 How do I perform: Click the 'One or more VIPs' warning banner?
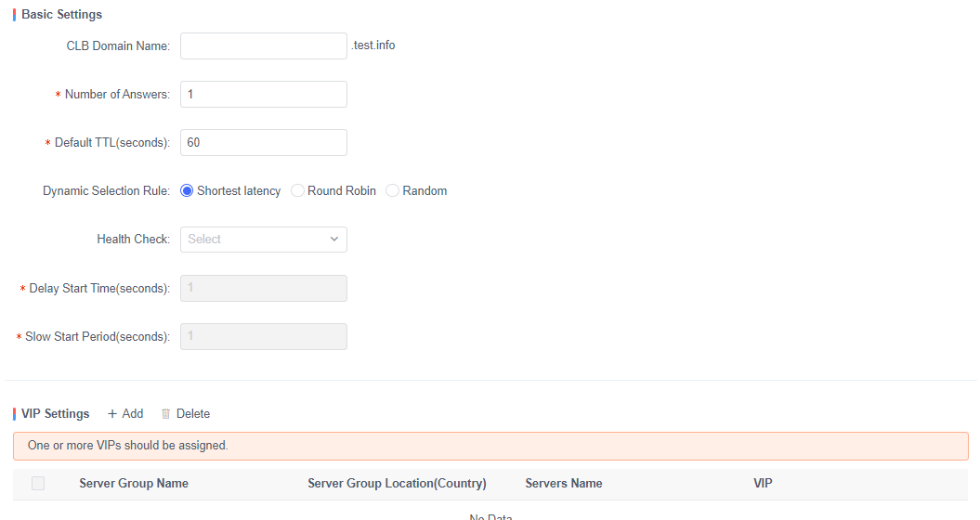point(490,446)
